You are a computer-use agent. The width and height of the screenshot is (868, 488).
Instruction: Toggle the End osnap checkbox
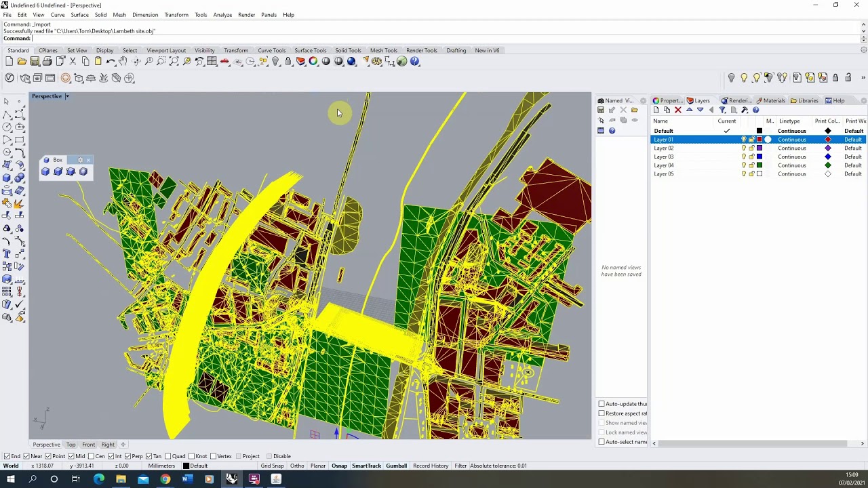[7, 456]
